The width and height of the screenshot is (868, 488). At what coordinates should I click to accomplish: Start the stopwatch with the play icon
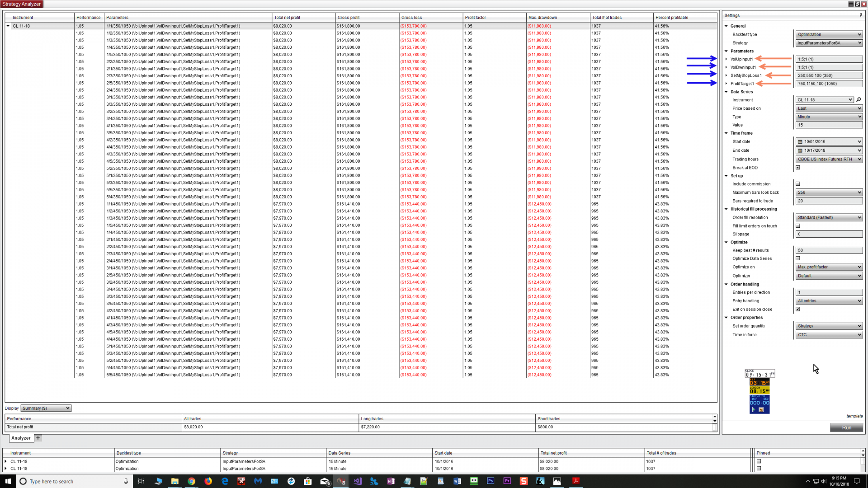point(754,409)
